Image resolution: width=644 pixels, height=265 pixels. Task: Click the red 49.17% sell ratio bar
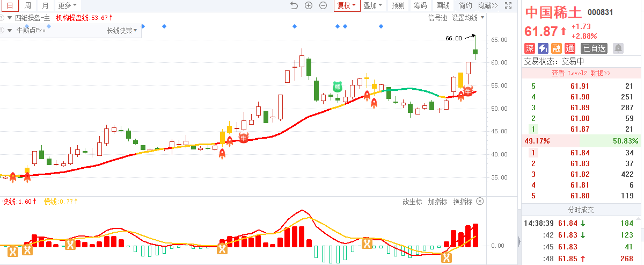[551, 141]
